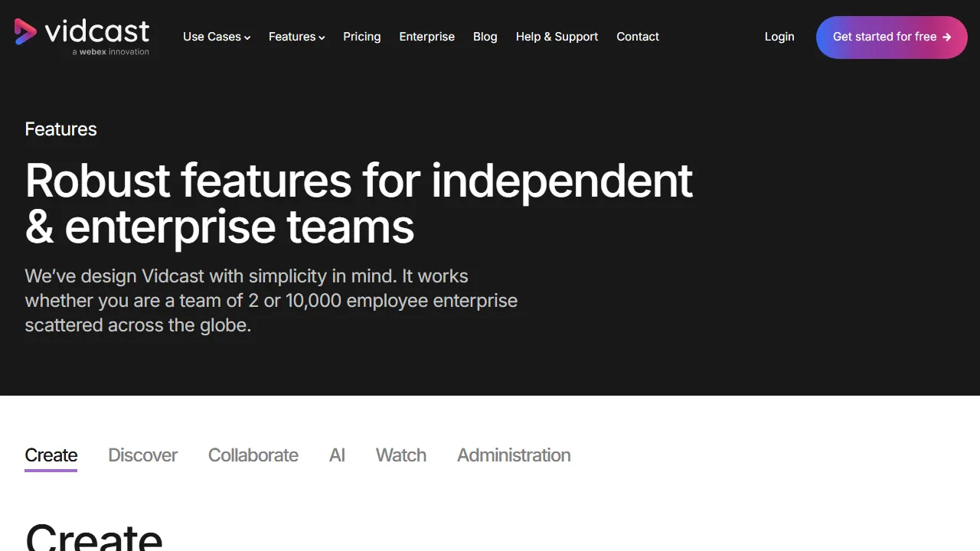Click the vidcast wordmark text

tap(97, 31)
